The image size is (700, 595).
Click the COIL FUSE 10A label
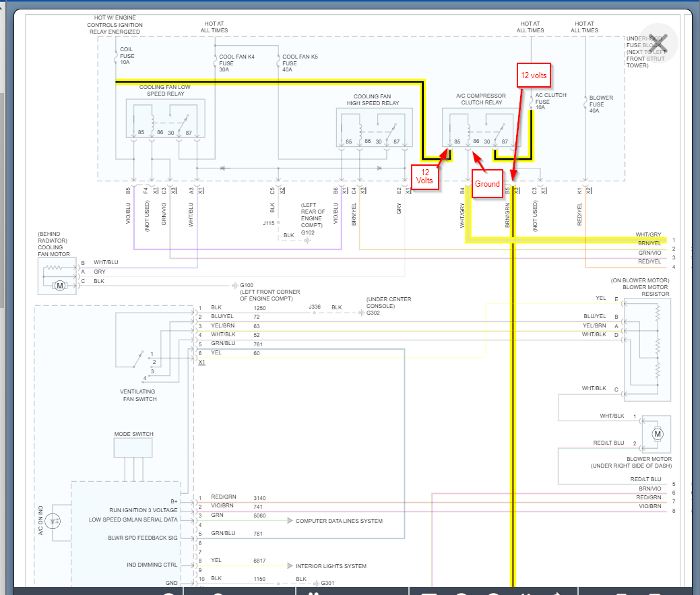[127, 56]
